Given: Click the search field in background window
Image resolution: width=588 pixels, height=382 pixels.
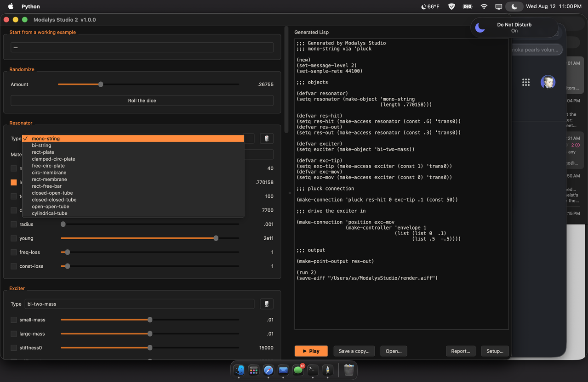Looking at the screenshot, I should point(537,50).
